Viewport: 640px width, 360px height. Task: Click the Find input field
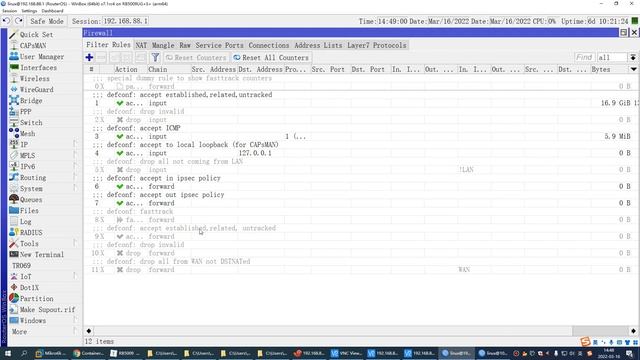(584, 58)
